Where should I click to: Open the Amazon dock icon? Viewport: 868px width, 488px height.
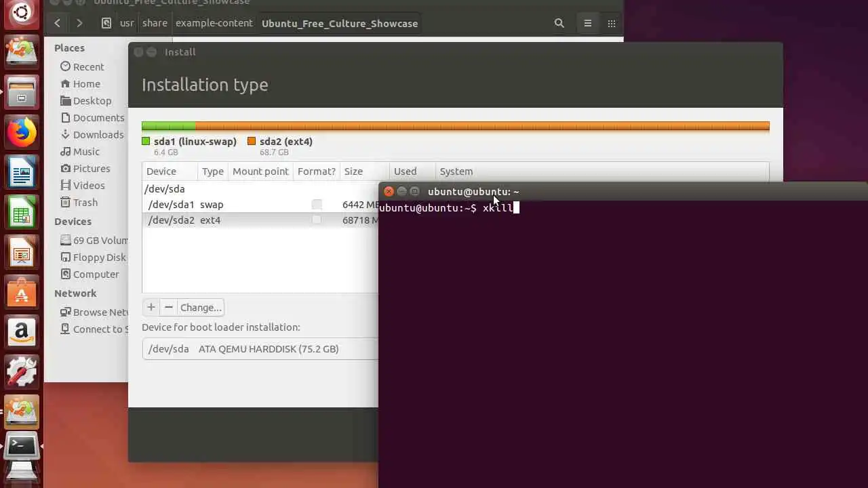click(22, 333)
